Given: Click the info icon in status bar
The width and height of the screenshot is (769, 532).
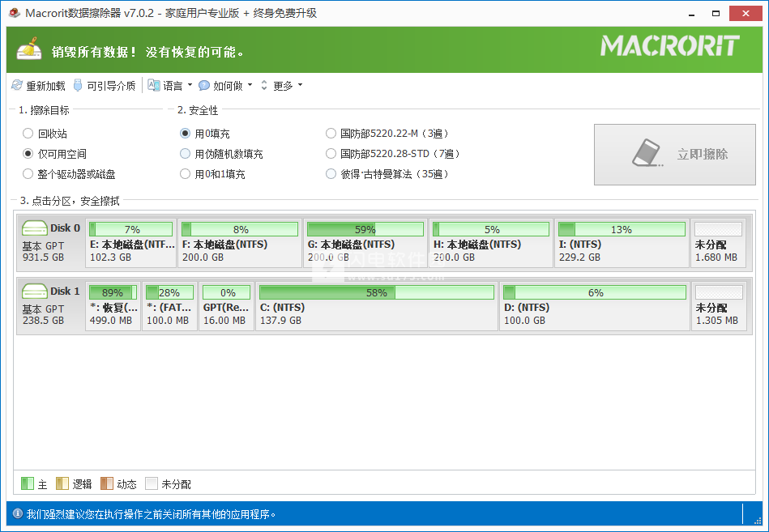Looking at the screenshot, I should pyautogui.click(x=18, y=513).
